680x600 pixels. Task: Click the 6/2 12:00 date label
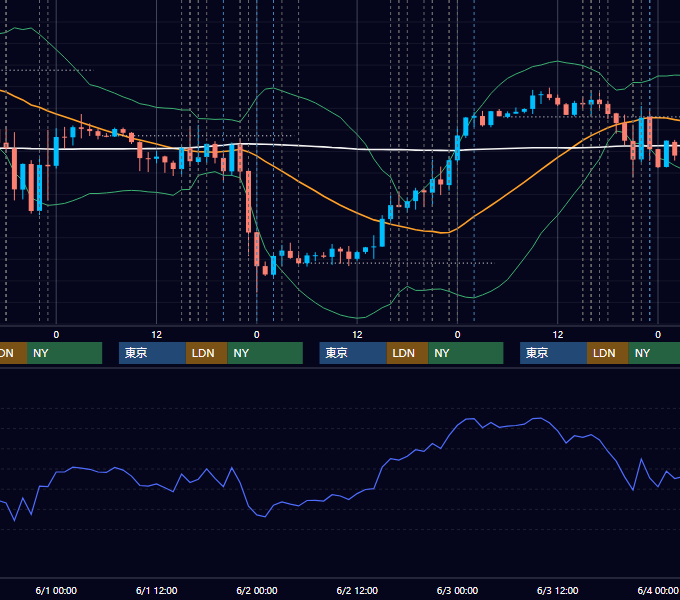(357, 590)
